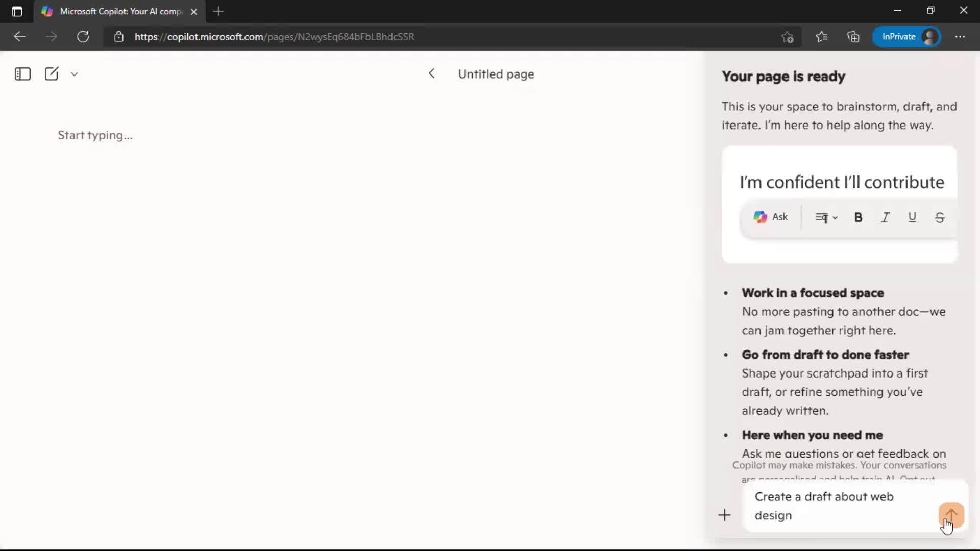Open a new browser tab
Image resolution: width=980 pixels, height=551 pixels.
(218, 11)
